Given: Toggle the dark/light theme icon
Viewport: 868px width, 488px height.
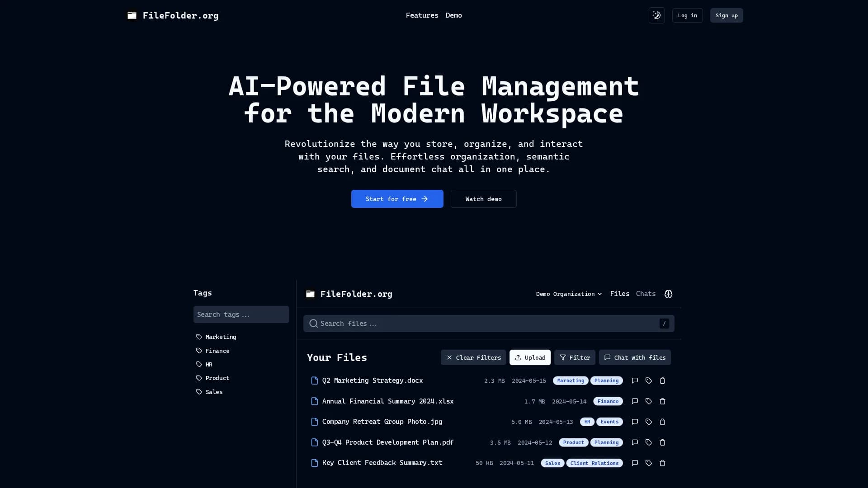Looking at the screenshot, I should 656,15.
